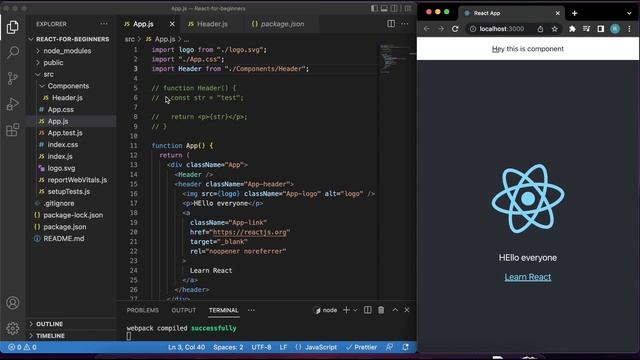
Task: Go back in Chrome browser
Action: pyautogui.click(x=427, y=29)
